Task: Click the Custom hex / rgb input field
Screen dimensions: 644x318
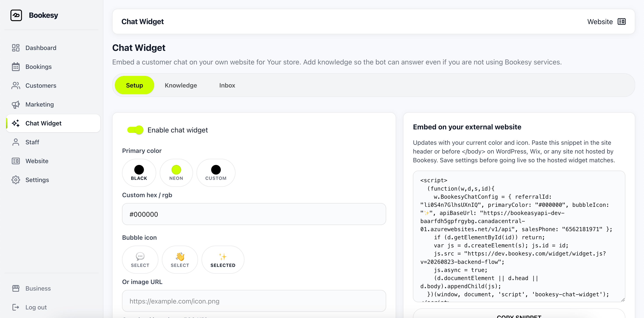Action: (254, 214)
